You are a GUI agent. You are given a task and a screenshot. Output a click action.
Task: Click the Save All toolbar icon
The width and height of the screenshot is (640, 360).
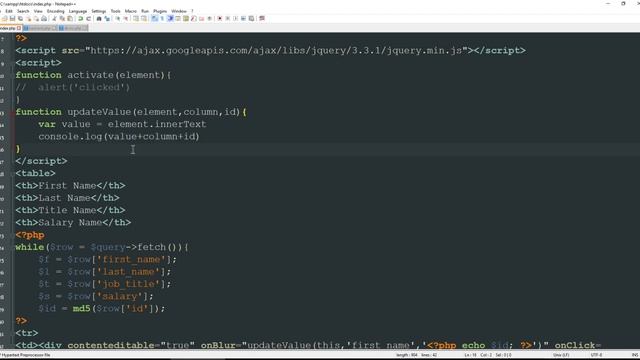click(x=20, y=18)
